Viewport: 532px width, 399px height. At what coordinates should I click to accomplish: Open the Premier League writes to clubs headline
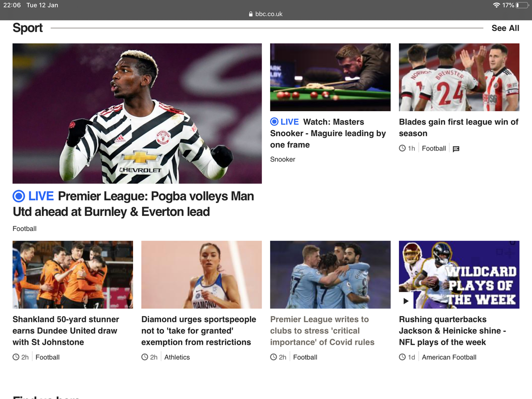click(322, 331)
